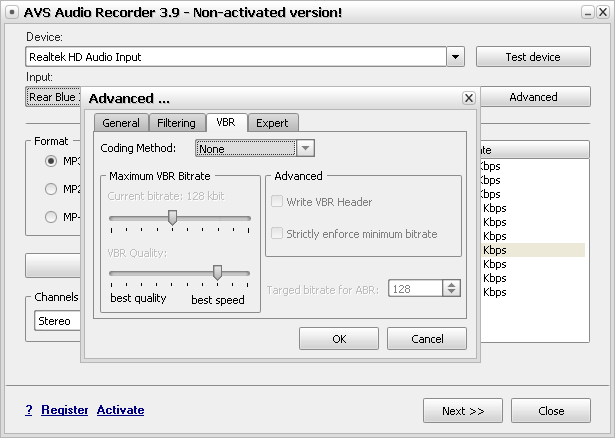Select the VBR tab
This screenshot has width=615, height=438.
226,122
